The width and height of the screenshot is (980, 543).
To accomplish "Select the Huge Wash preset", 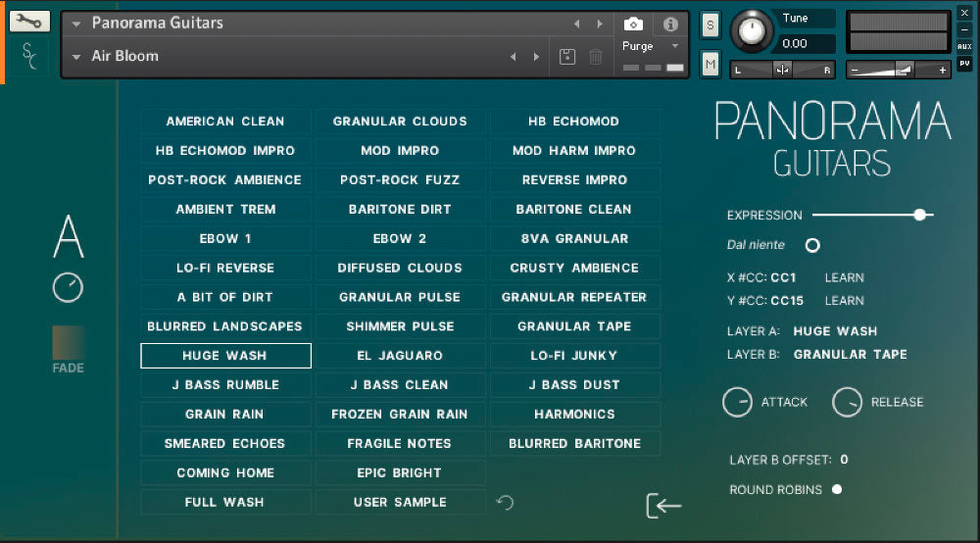I will pyautogui.click(x=225, y=356).
